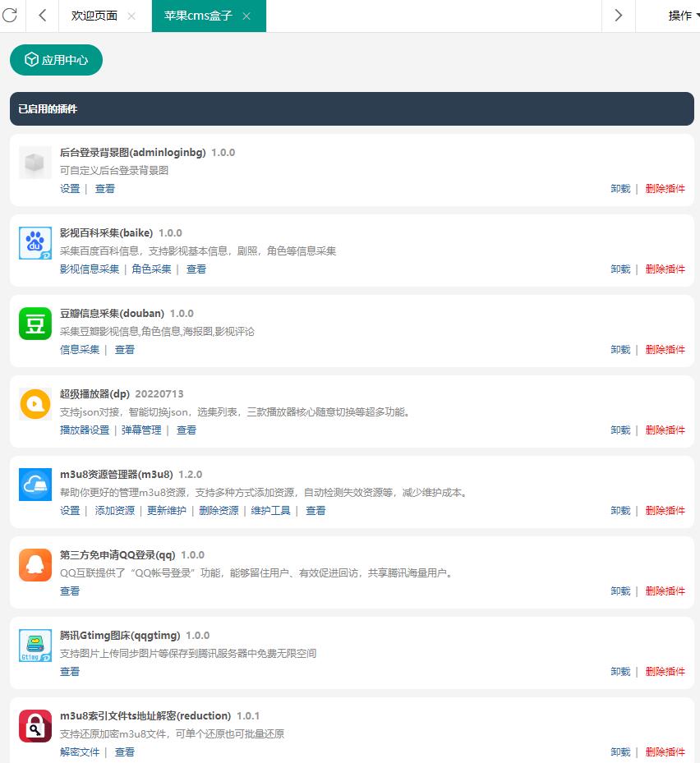Screen dimensions: 700x763
Task: Close the 苹果cms盒子 tab
Action: tap(246, 16)
